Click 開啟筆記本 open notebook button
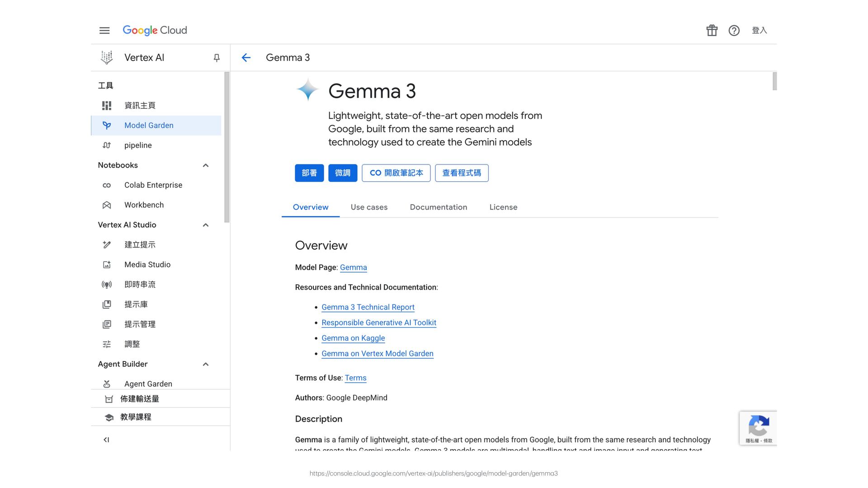The height and width of the screenshot is (488, 868). point(396,173)
